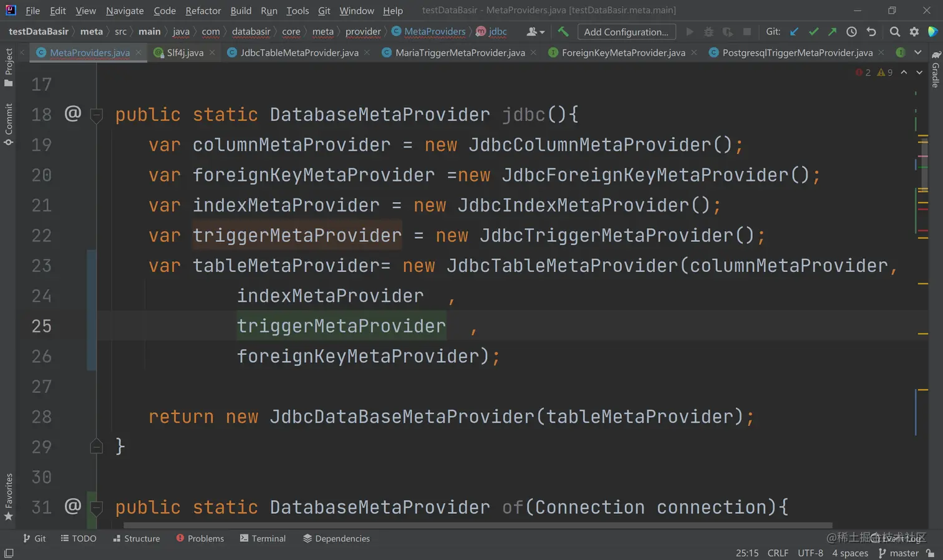Close the ForeignKeyMetaProvider.java tab
The image size is (943, 560).
pos(694,52)
